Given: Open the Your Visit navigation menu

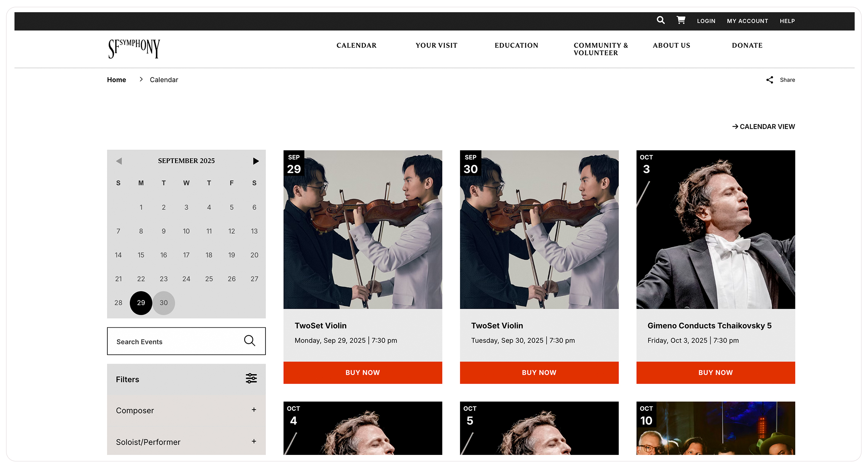Looking at the screenshot, I should pos(436,45).
